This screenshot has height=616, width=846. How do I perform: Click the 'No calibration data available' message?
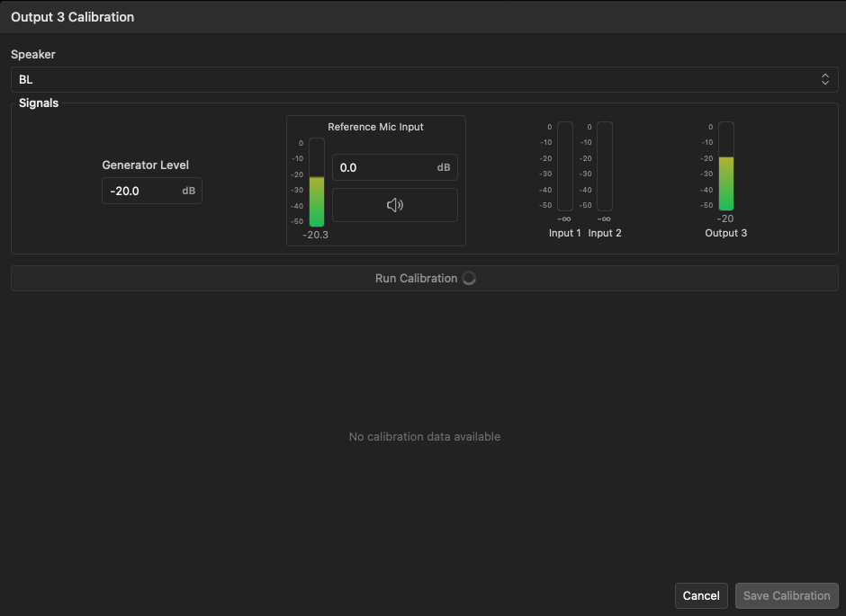click(x=424, y=436)
